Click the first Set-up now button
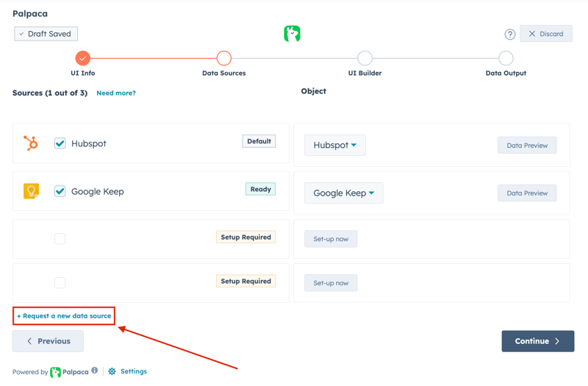Viewport: 588px width, 386px height. pyautogui.click(x=331, y=239)
